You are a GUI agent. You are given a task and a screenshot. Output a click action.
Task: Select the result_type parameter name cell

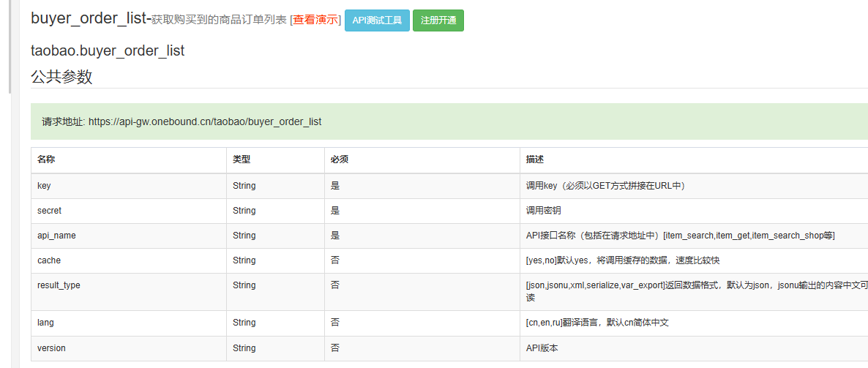coord(128,292)
